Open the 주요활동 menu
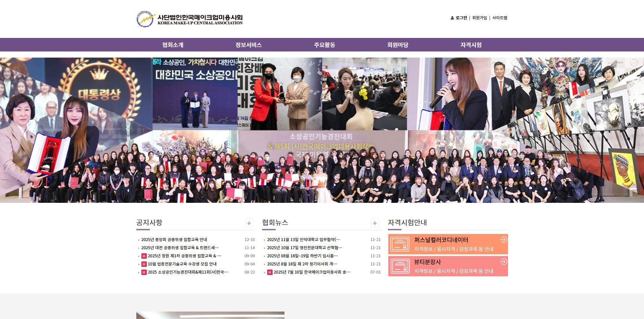Screen dimensions: 644x319 tap(324, 45)
